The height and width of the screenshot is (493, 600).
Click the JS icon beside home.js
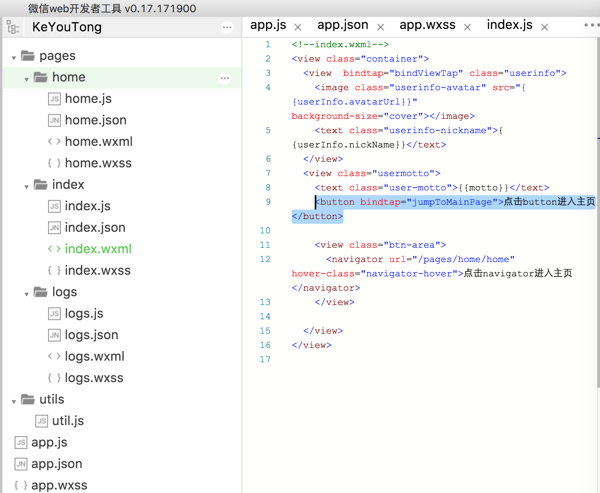(54, 99)
